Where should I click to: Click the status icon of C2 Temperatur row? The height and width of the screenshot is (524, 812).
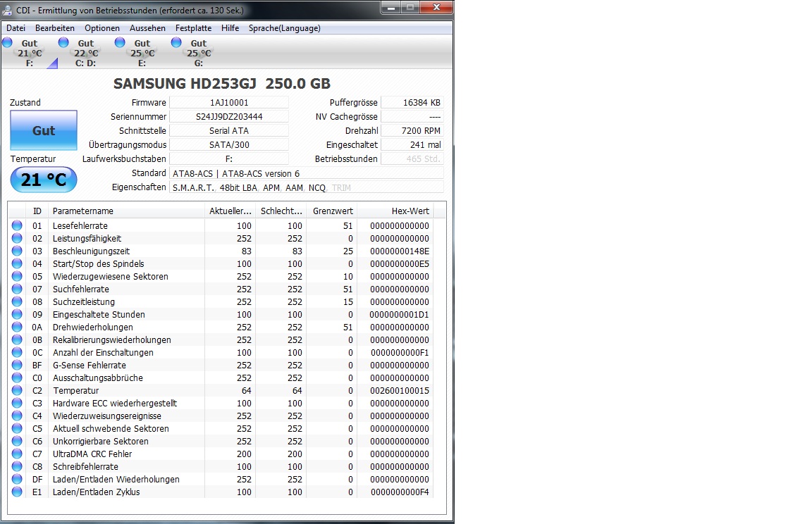pyautogui.click(x=17, y=391)
